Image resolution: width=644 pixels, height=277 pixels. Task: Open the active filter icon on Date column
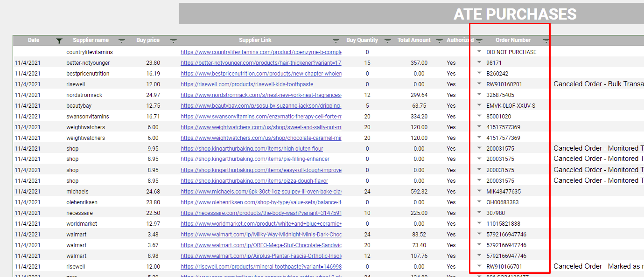click(x=59, y=41)
